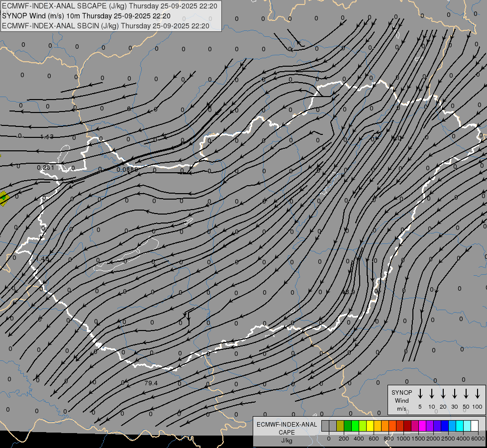
Task: Click the 1.43 value label on map
Action: pyautogui.click(x=47, y=137)
